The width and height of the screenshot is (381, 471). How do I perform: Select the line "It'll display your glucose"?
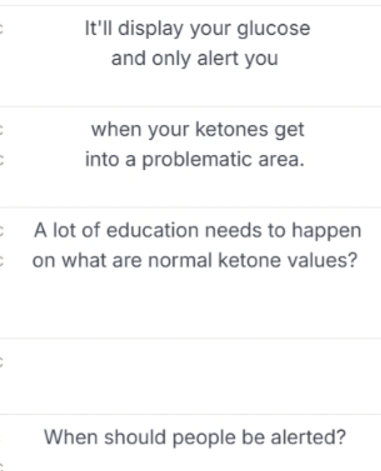click(x=197, y=29)
